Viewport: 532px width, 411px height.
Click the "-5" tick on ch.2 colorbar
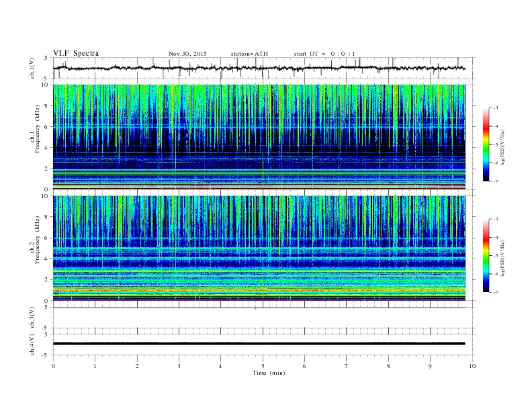click(496, 256)
